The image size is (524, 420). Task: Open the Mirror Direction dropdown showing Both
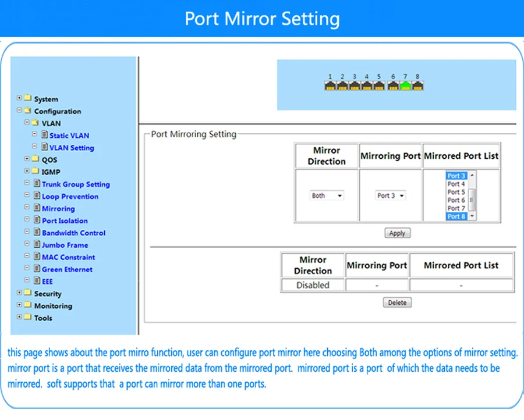[327, 195]
